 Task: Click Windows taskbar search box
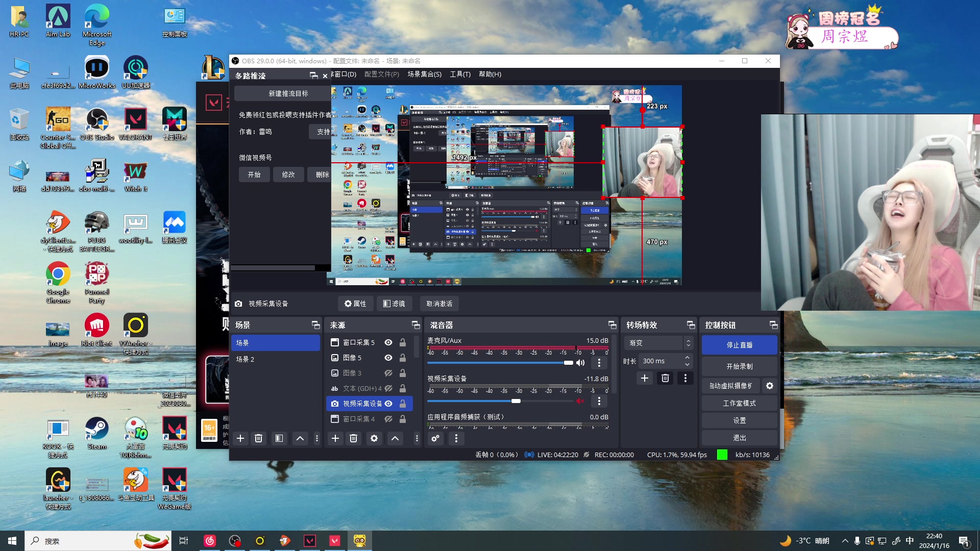tap(97, 541)
